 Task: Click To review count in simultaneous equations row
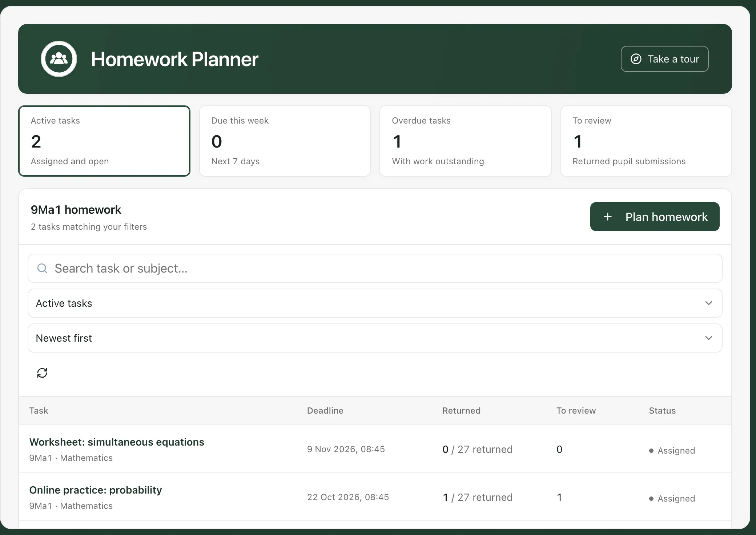point(559,450)
